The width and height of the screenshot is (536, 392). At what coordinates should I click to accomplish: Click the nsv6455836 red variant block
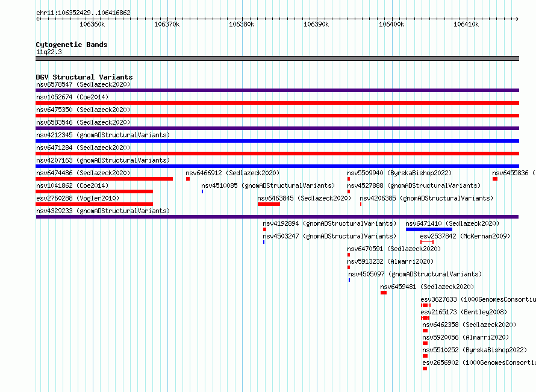point(495,179)
